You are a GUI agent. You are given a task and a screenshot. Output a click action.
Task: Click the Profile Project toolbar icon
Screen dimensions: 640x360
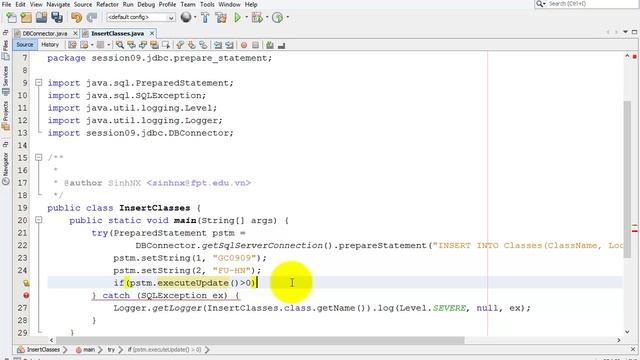pyautogui.click(x=278, y=18)
